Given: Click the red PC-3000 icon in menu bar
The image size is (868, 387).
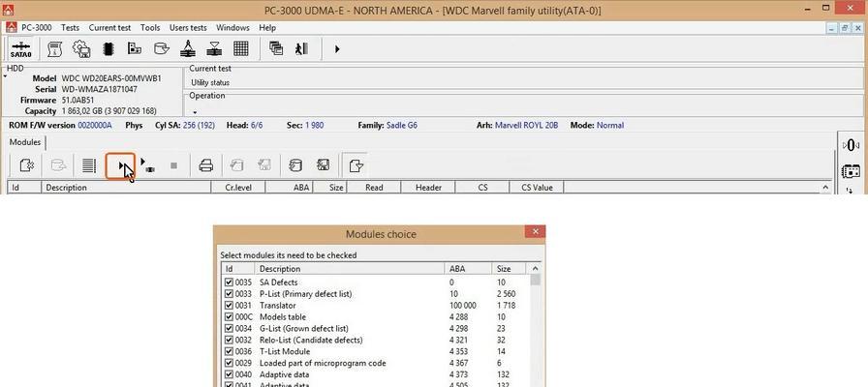Looking at the screenshot, I should [12, 27].
